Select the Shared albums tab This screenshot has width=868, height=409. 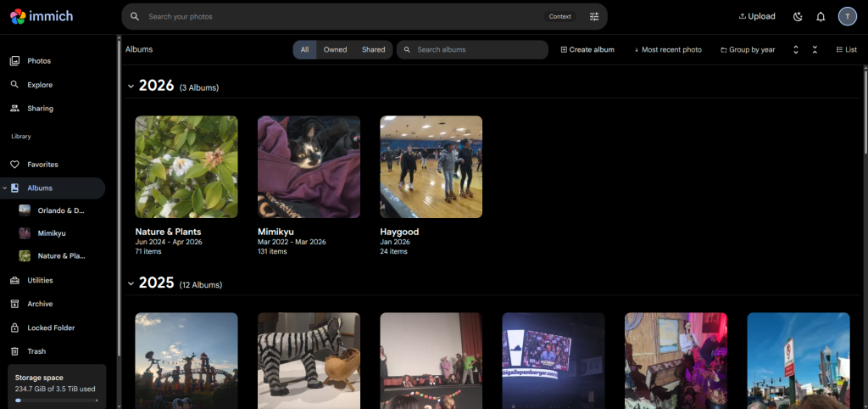coord(373,50)
